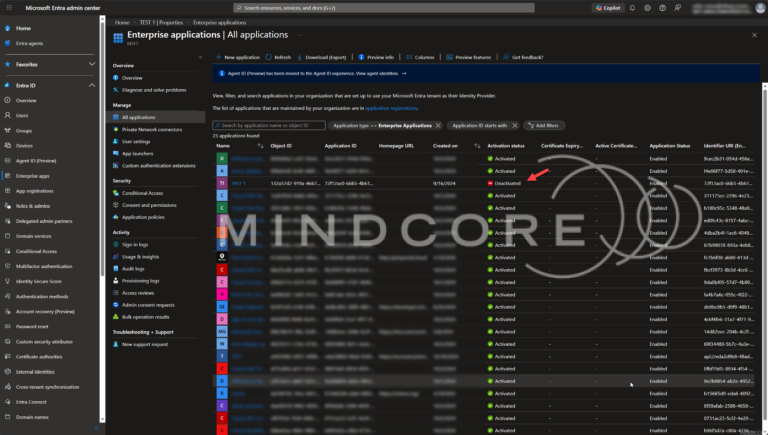Select Enterprise apps in sidebar

click(x=32, y=176)
